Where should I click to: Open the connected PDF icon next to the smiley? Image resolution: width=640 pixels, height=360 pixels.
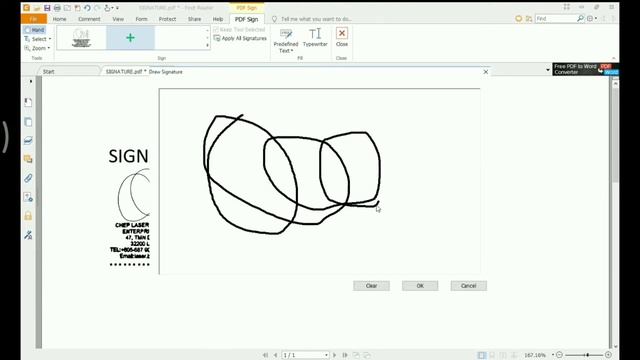pos(529,19)
